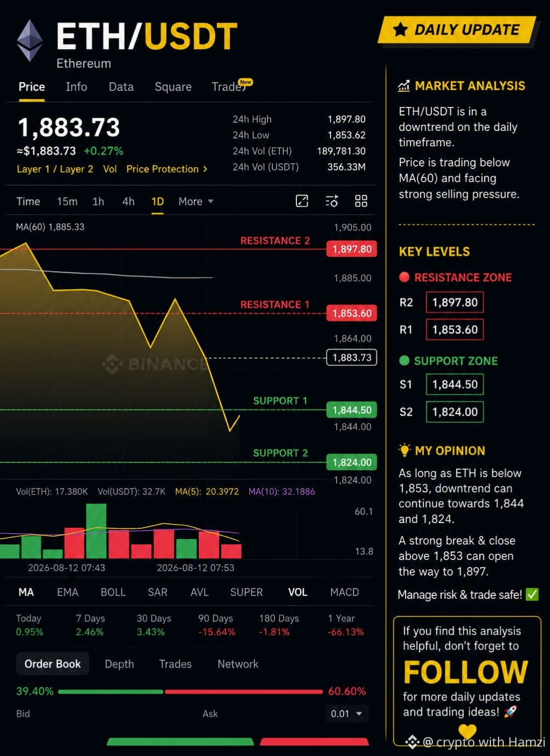Click the lightbulb icon beside My Opinion
Image resolution: width=550 pixels, height=756 pixels.
point(404,450)
